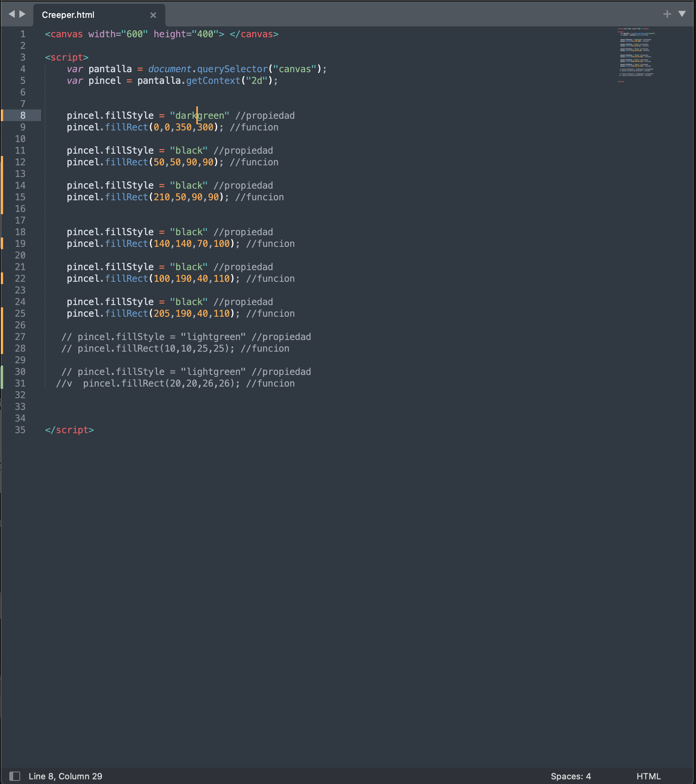Click line number 35 in the gutter
696x784 pixels.
coord(20,430)
